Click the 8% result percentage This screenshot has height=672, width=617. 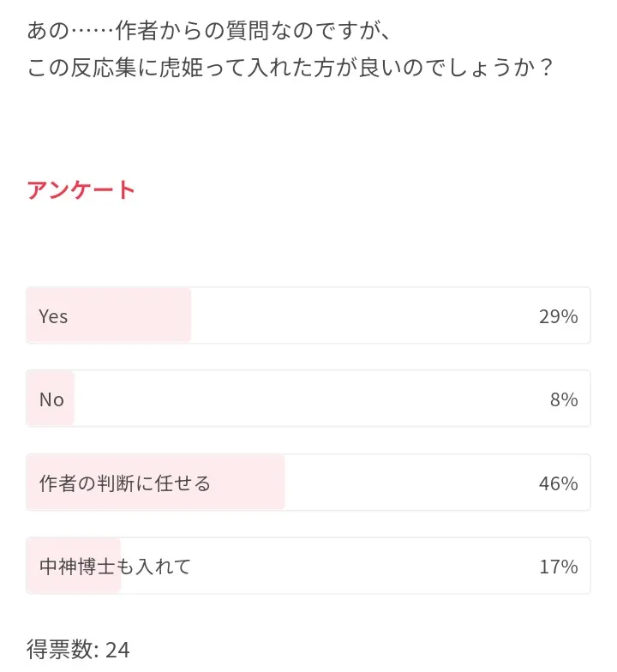click(x=564, y=399)
